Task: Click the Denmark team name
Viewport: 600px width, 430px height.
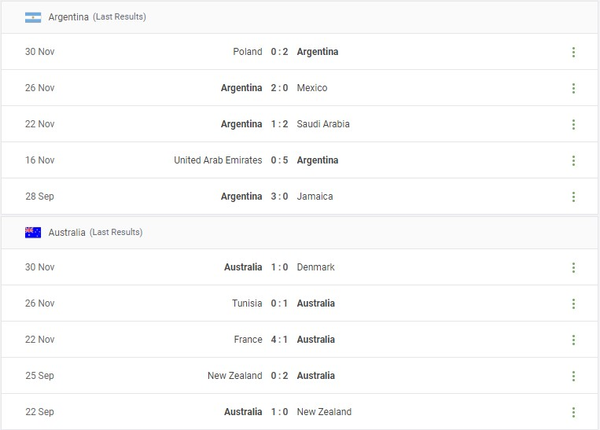Action: pyautogui.click(x=316, y=267)
